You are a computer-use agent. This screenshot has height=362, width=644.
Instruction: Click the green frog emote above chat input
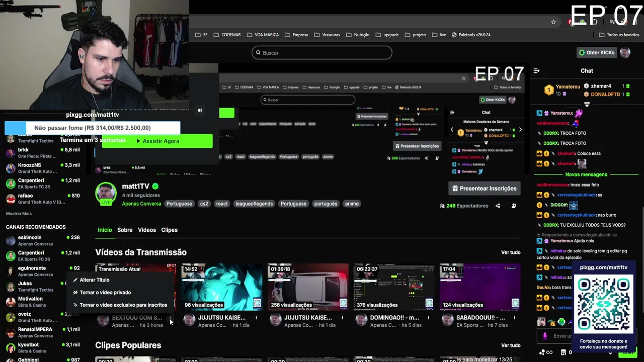(561, 322)
